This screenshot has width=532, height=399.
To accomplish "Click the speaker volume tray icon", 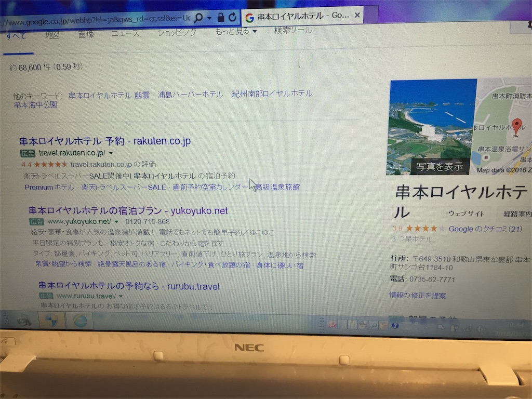I will [x=481, y=329].
